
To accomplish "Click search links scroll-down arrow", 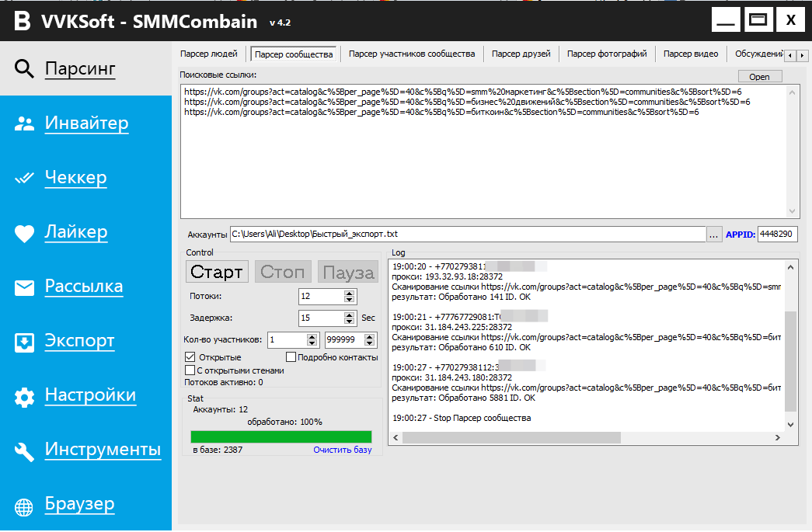I will [x=792, y=210].
